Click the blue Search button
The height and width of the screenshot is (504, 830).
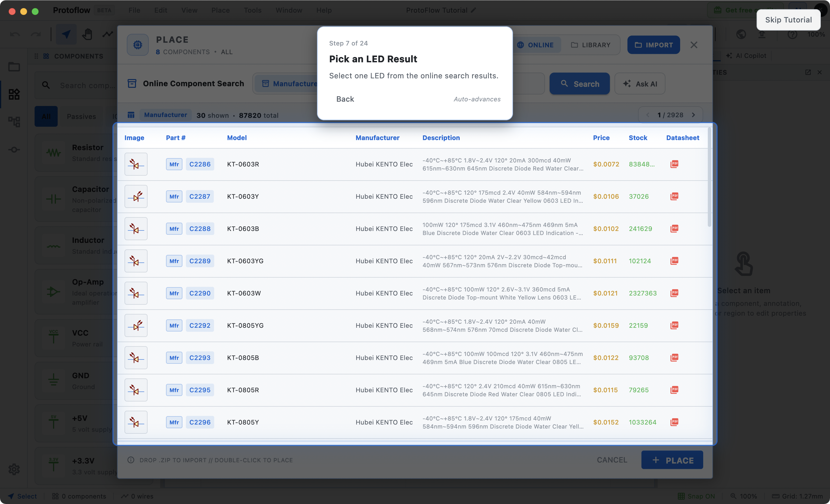coord(579,84)
